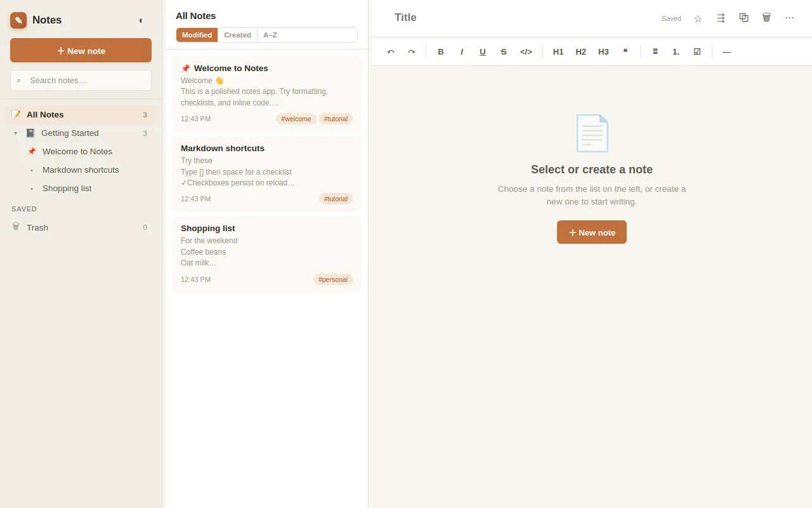Open the Markdown shortcuts note card
Viewport: 812px width, 508px height.
pos(267,174)
